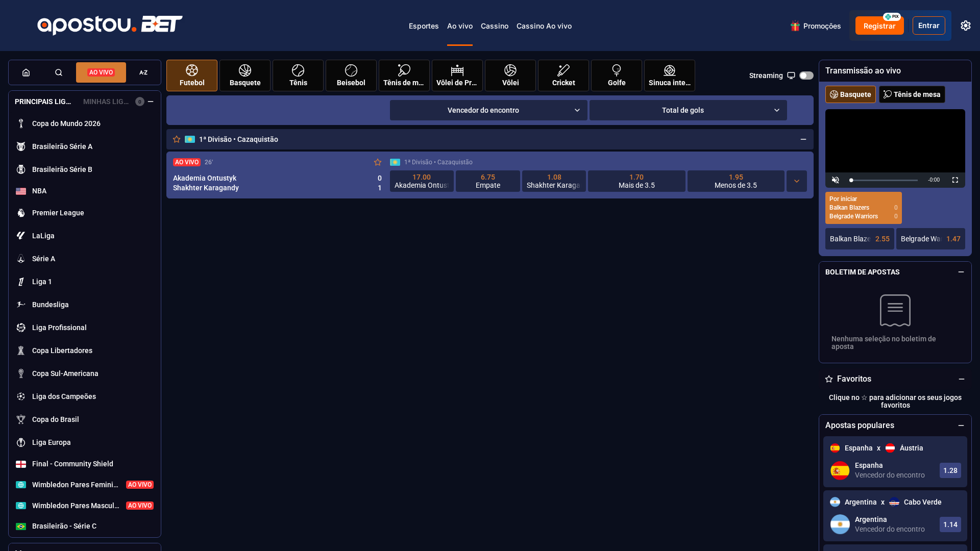This screenshot has width=980, height=551.
Task: Expand more markets for Akademia match
Action: coord(797,181)
